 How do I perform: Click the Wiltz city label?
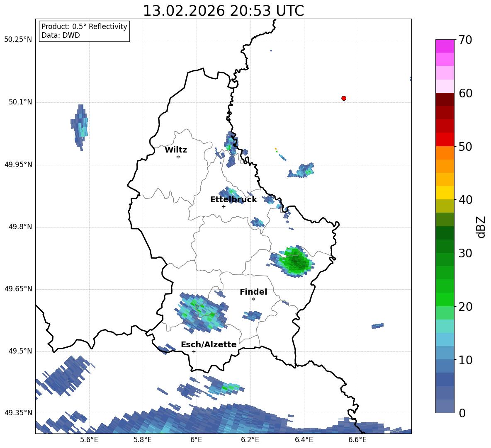pyautogui.click(x=176, y=150)
